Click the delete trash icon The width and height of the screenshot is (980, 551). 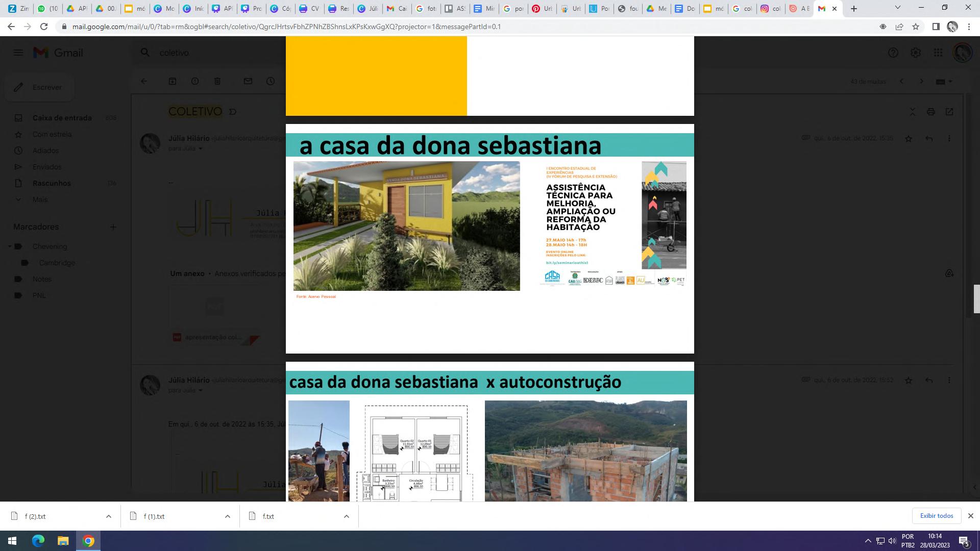tap(217, 81)
